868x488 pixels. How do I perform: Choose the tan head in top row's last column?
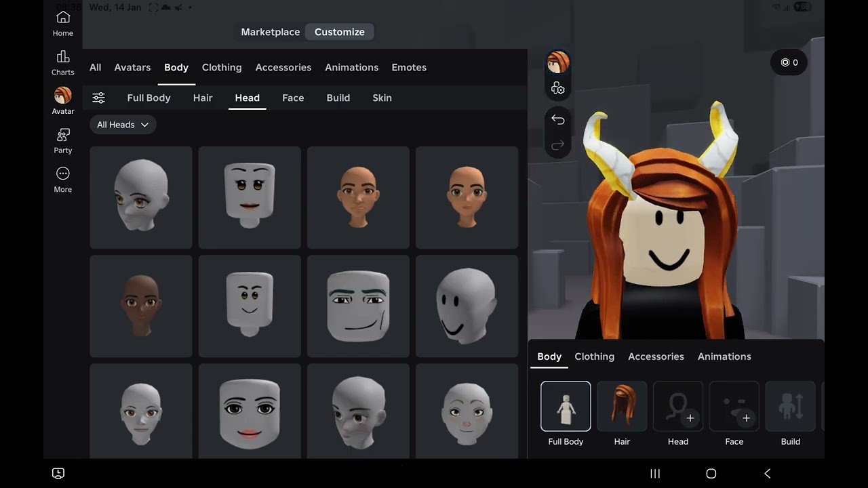pos(467,197)
